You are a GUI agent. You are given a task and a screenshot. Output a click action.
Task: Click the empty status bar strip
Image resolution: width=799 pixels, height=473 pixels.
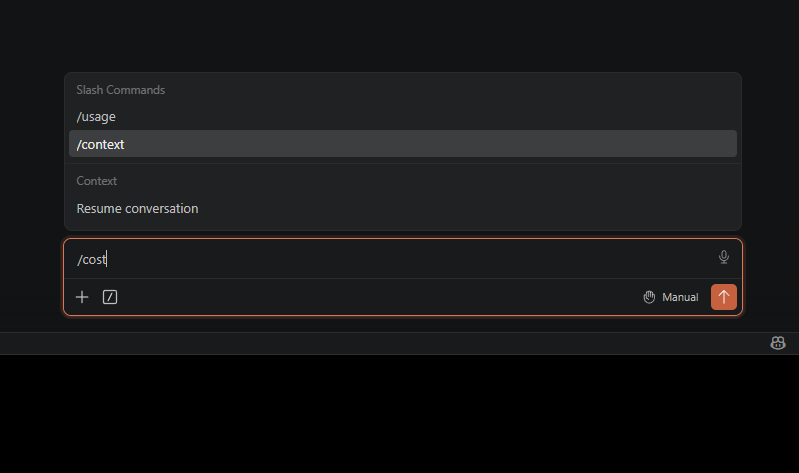click(382, 343)
